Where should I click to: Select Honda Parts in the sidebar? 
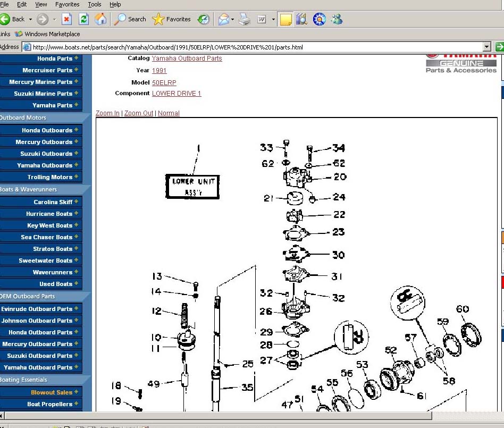click(x=41, y=58)
